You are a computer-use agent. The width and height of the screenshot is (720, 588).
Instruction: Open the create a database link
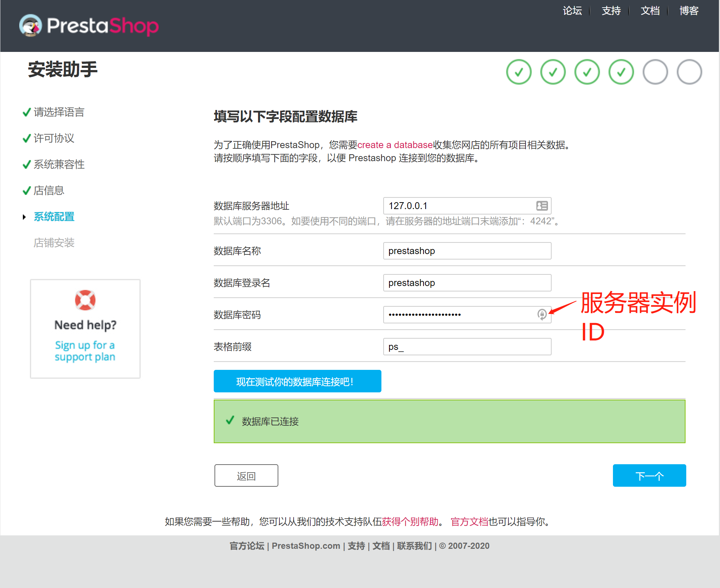tap(395, 145)
